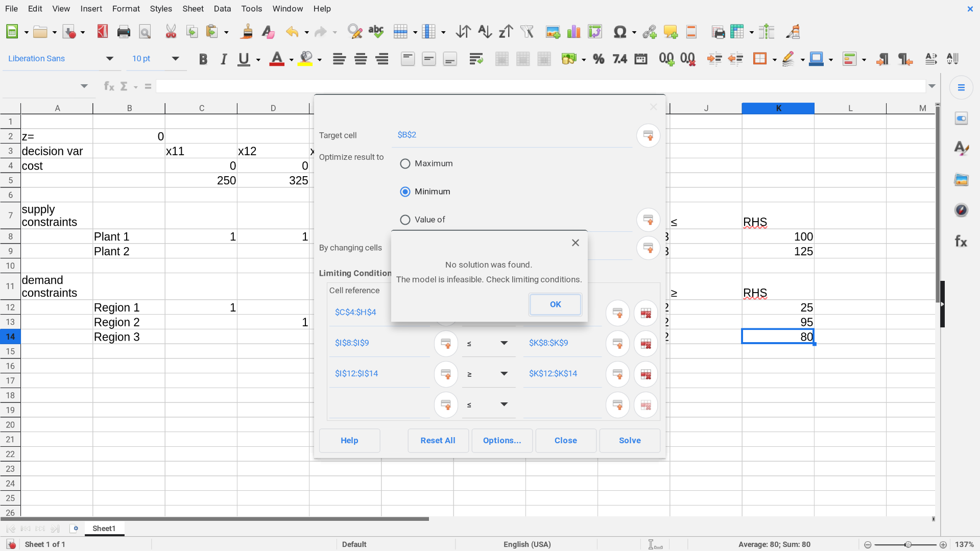Click the Solve button
Image resolution: width=980 pixels, height=551 pixels.
tap(629, 440)
